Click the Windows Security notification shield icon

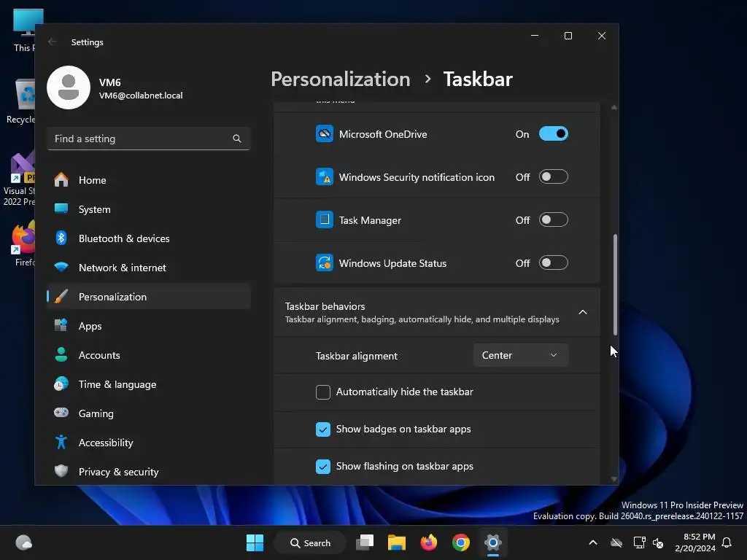pyautogui.click(x=325, y=176)
